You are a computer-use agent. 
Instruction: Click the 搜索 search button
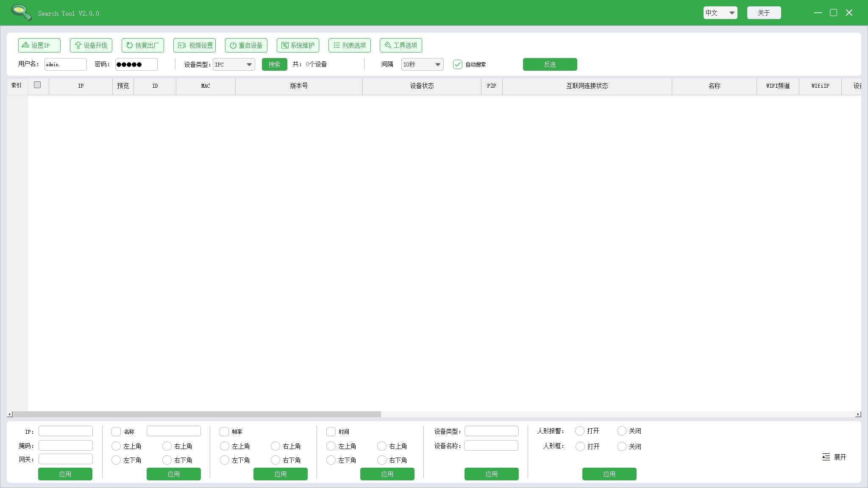pyautogui.click(x=274, y=64)
